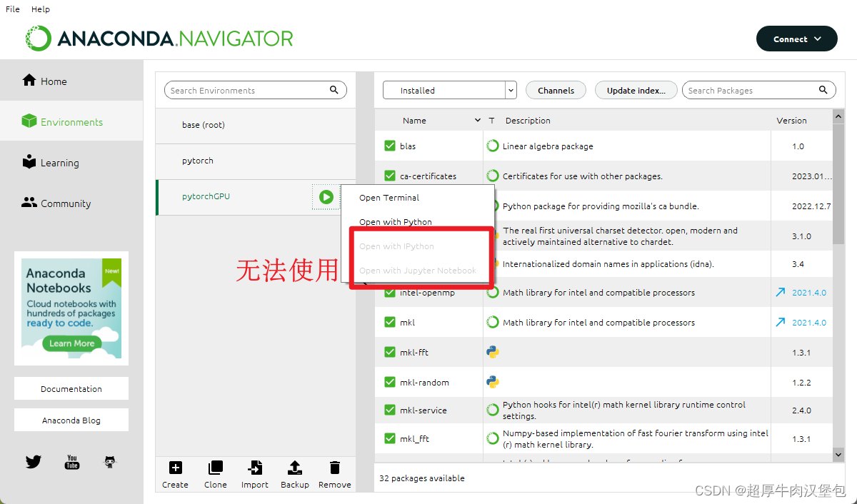Click the ca-certificates package type circle icon
This screenshot has width=857, height=504.
pyautogui.click(x=493, y=176)
